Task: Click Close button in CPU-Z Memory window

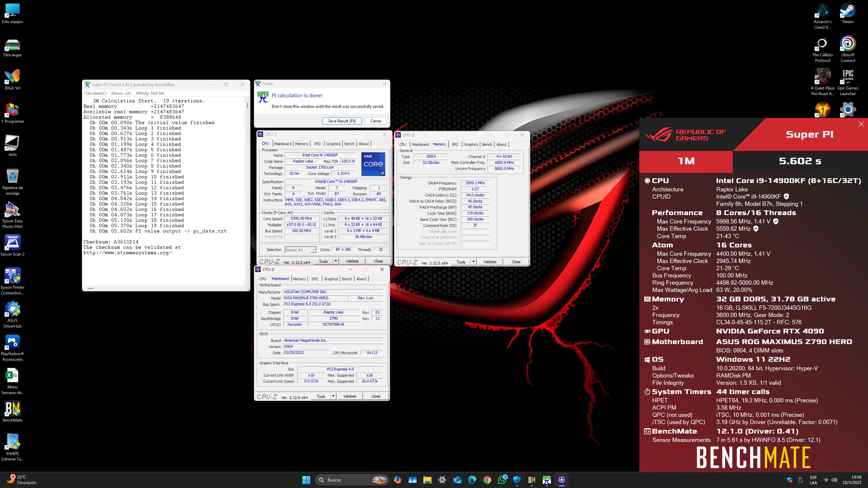Action: coord(516,262)
